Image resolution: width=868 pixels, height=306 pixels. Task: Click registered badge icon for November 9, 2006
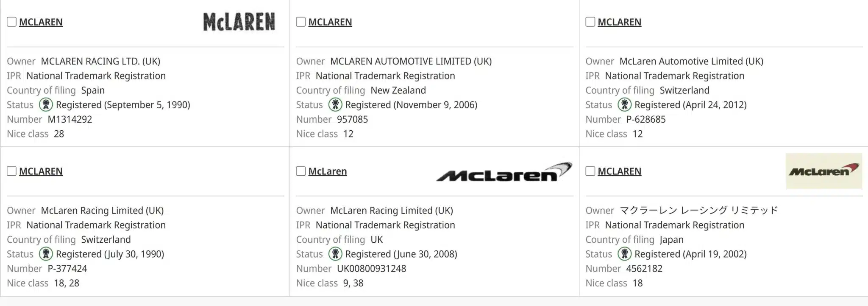(335, 104)
